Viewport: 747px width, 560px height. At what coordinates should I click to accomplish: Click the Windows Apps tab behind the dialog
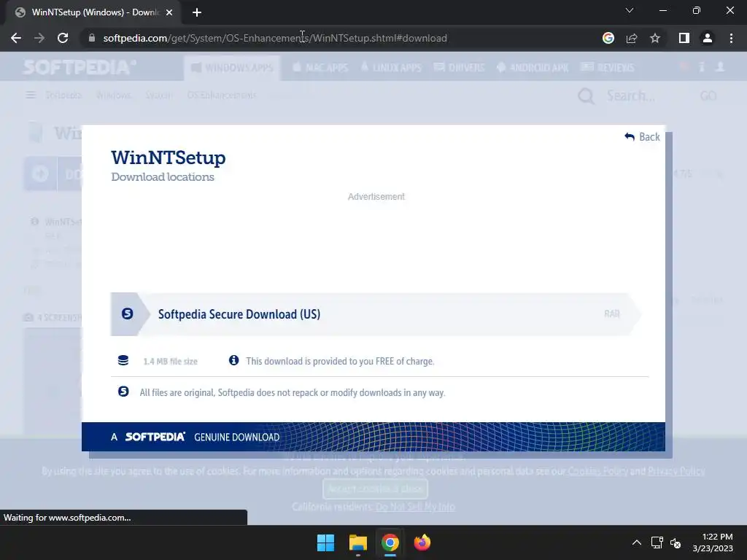click(x=232, y=68)
